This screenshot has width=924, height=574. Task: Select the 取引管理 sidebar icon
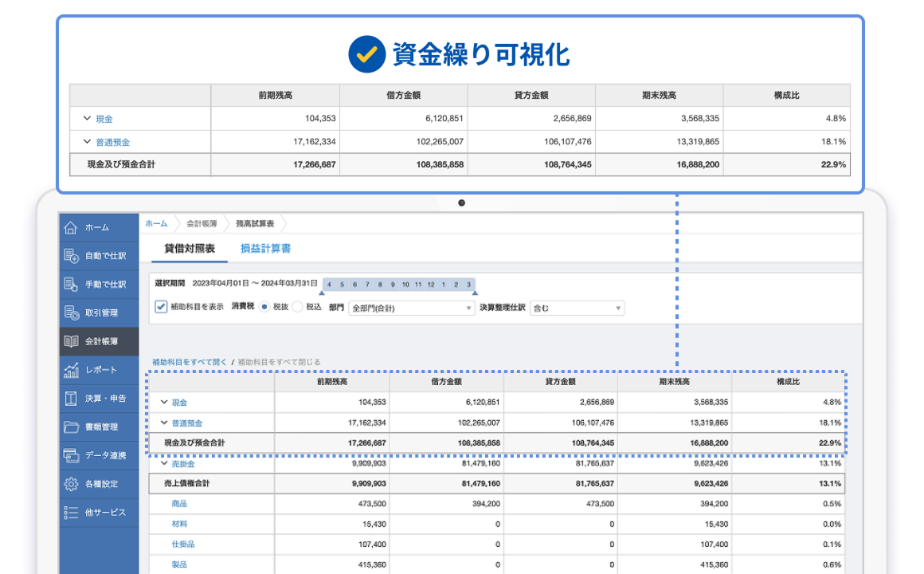[x=72, y=313]
